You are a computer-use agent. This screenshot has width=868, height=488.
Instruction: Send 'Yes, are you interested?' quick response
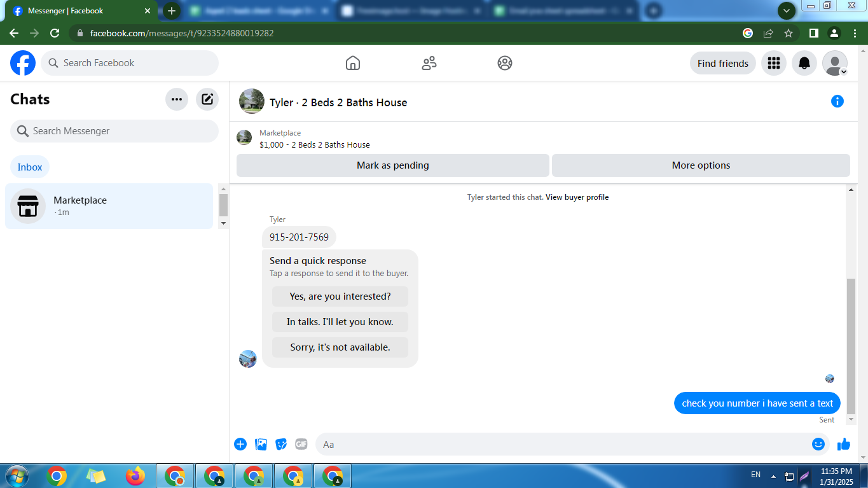tap(340, 296)
